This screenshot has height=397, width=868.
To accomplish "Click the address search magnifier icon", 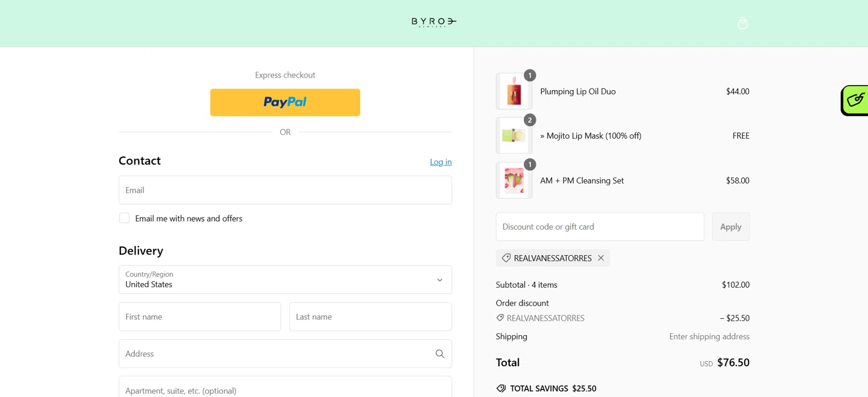I will (x=440, y=354).
